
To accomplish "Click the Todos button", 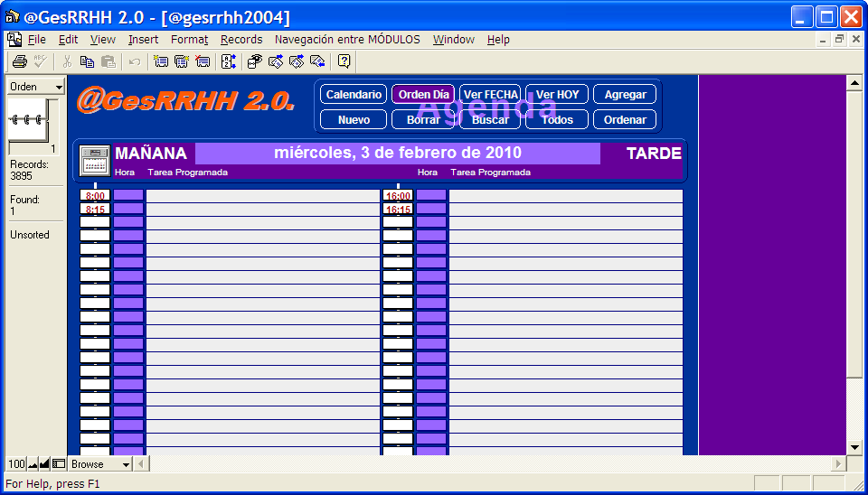I will click(557, 120).
